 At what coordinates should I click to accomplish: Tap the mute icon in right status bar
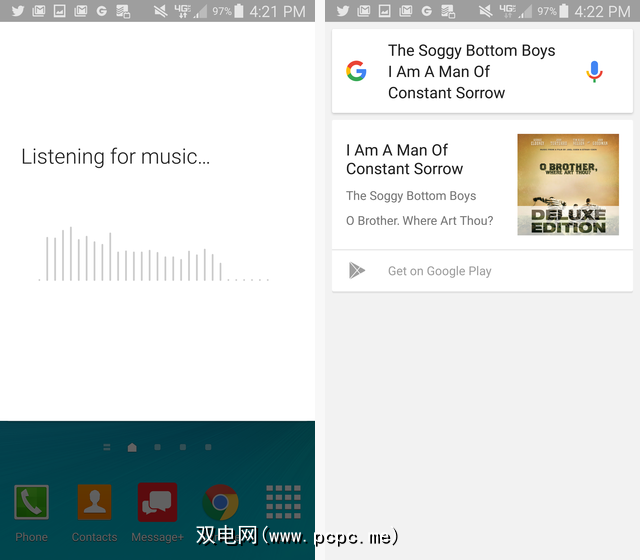point(485,11)
